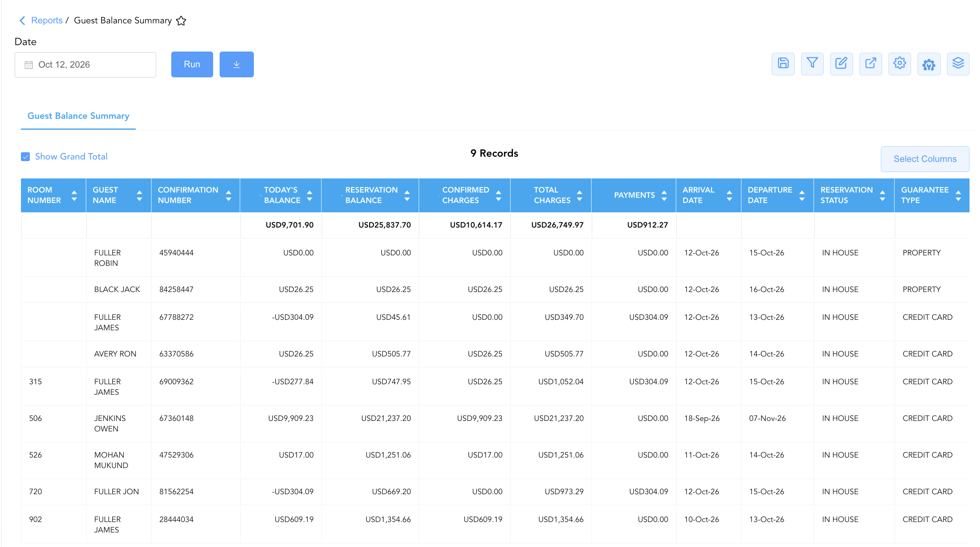Click room number 506 cell
The image size is (980, 547).
point(35,418)
